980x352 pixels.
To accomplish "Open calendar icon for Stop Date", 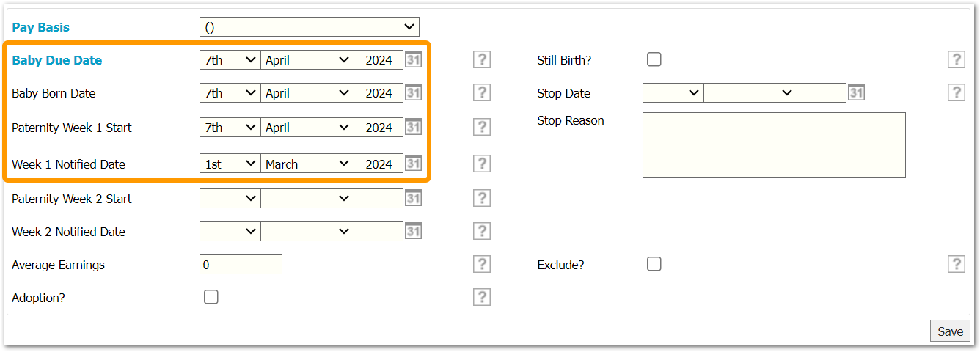I will pyautogui.click(x=856, y=93).
